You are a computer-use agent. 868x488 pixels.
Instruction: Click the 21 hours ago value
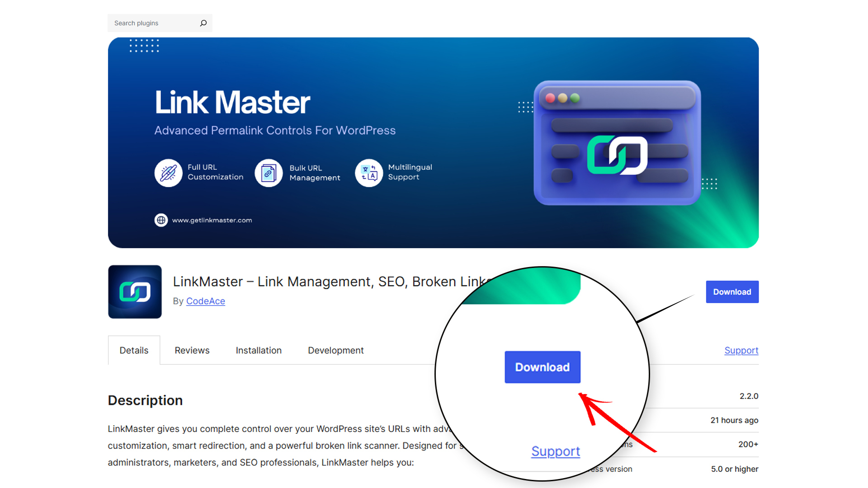pyautogui.click(x=734, y=420)
